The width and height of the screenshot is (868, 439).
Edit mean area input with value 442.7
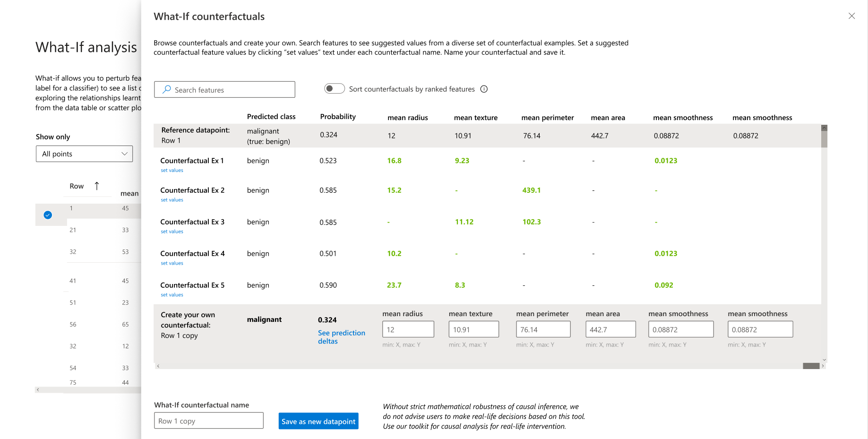coord(610,329)
